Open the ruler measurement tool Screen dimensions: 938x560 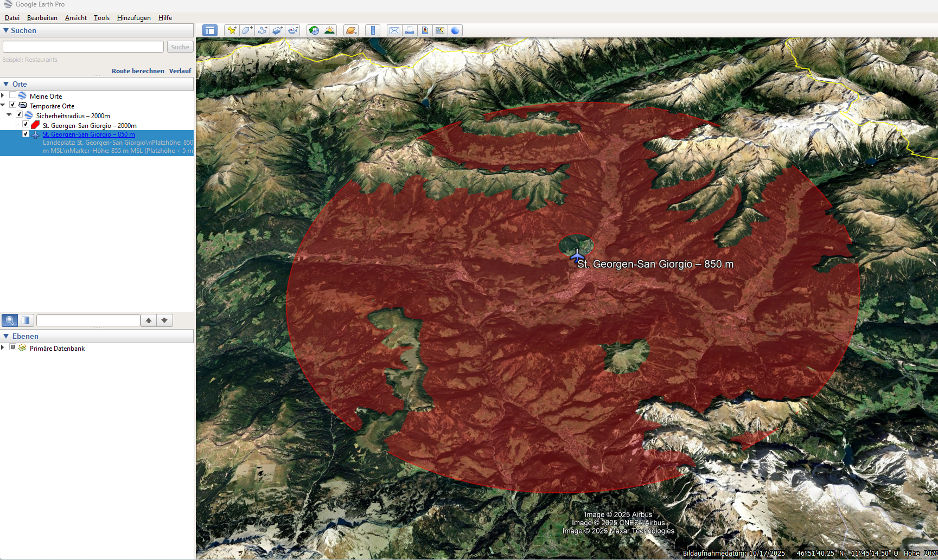[x=373, y=30]
